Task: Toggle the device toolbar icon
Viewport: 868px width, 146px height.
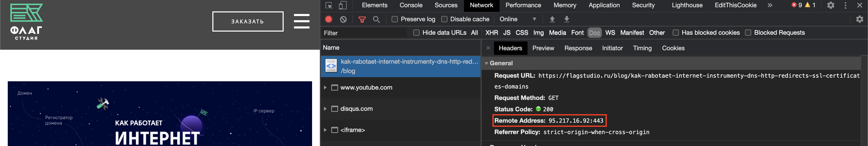Action: pyautogui.click(x=342, y=5)
